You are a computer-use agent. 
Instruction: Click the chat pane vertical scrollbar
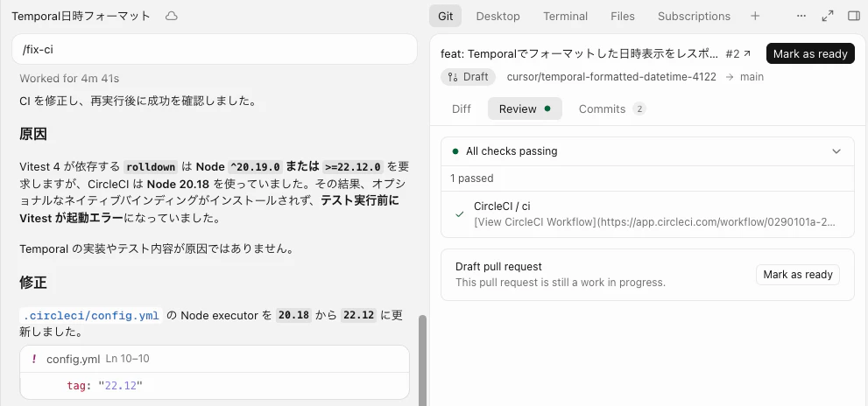point(422,360)
